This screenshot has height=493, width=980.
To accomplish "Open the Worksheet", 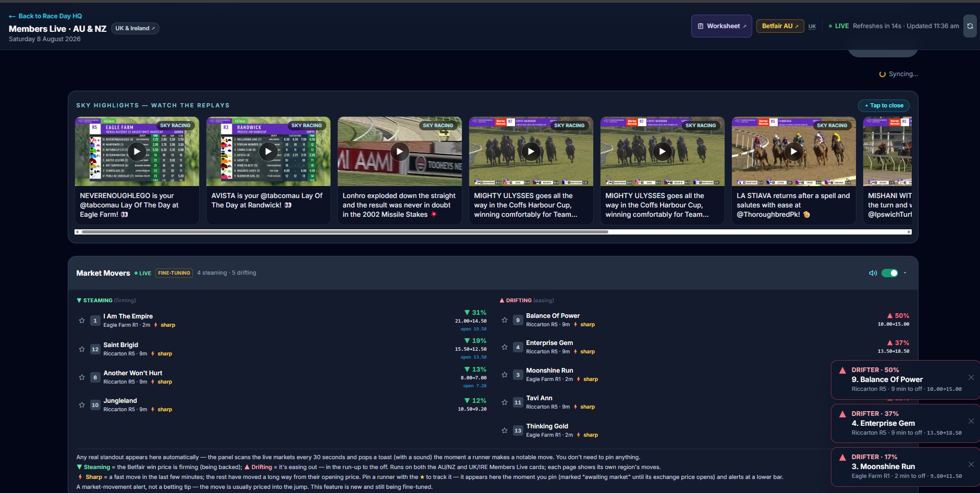I will (721, 26).
